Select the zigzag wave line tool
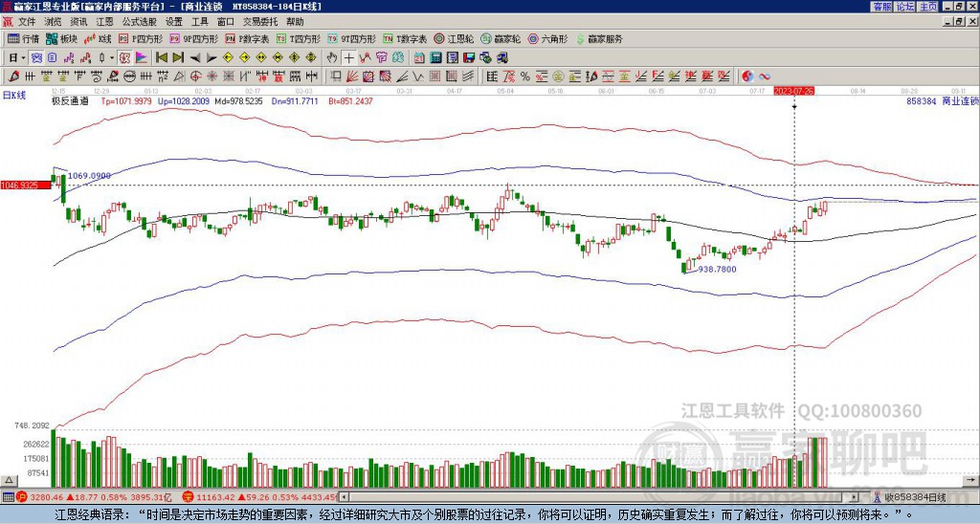This screenshot has height=524, width=980. click(x=417, y=76)
